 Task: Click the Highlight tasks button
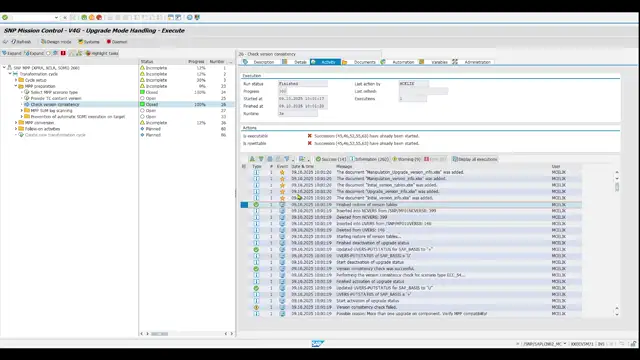coord(102,53)
